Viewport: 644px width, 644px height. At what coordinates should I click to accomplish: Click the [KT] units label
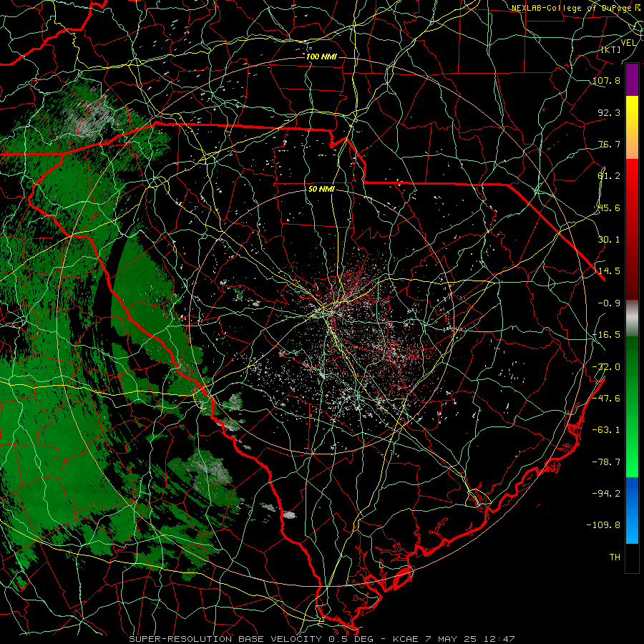coord(611,49)
